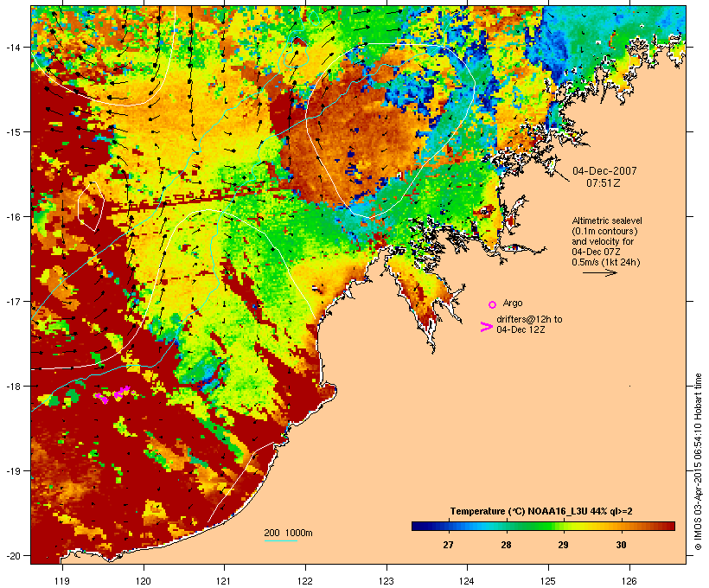709x588 pixels.
Task: Click the temperature color bar
Action: [543, 526]
